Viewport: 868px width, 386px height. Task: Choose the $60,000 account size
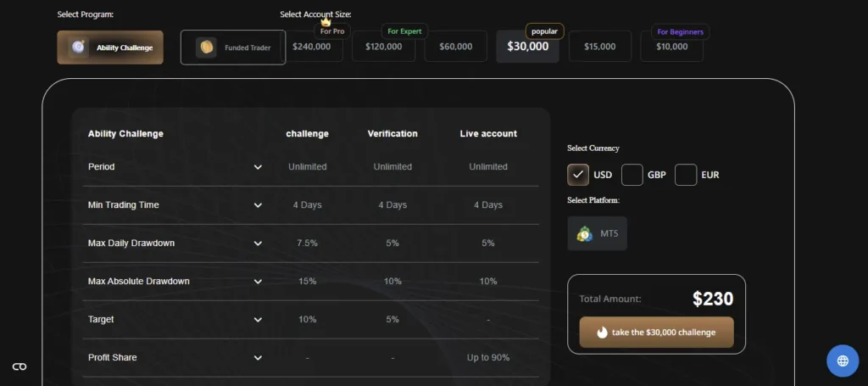coord(455,47)
